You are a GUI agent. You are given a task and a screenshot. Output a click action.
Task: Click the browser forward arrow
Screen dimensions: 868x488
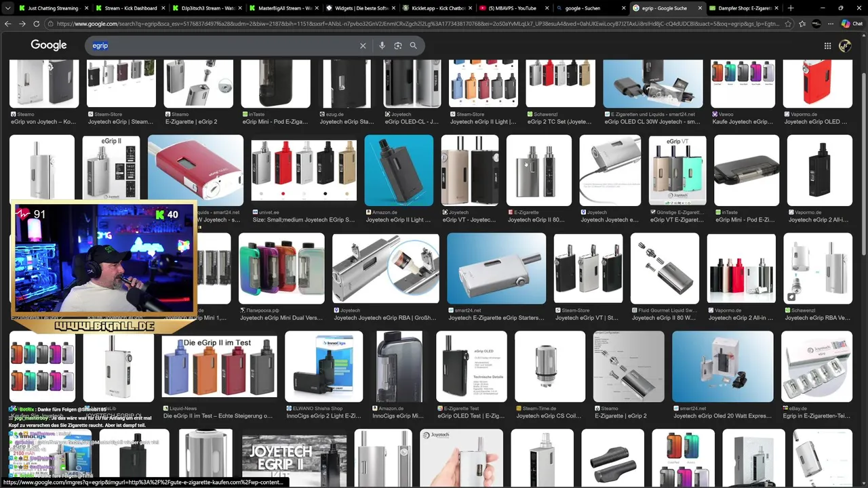click(x=22, y=24)
